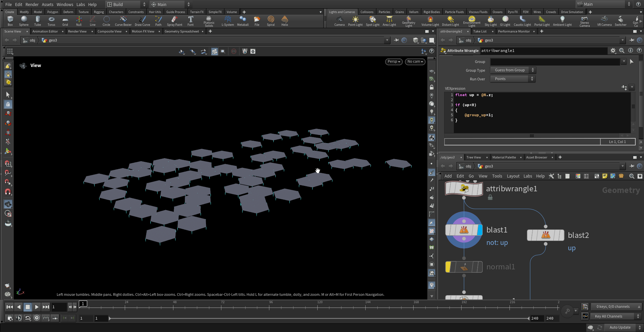Open the Group Type dropdown

point(513,70)
